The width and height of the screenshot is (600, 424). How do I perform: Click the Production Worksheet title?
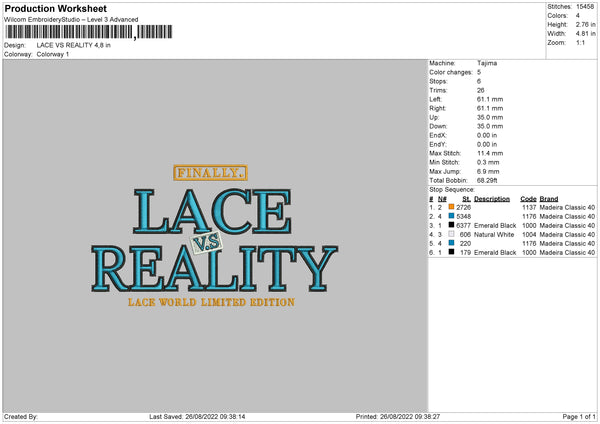coord(55,8)
